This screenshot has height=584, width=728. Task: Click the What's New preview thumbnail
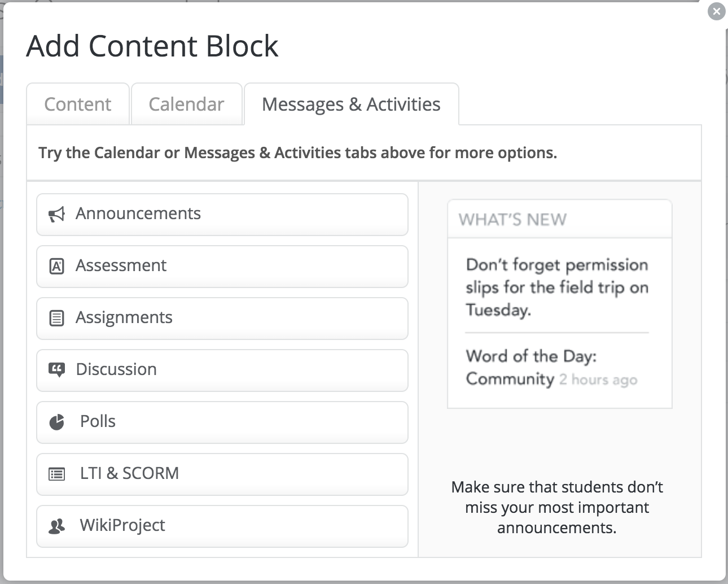[x=559, y=304]
